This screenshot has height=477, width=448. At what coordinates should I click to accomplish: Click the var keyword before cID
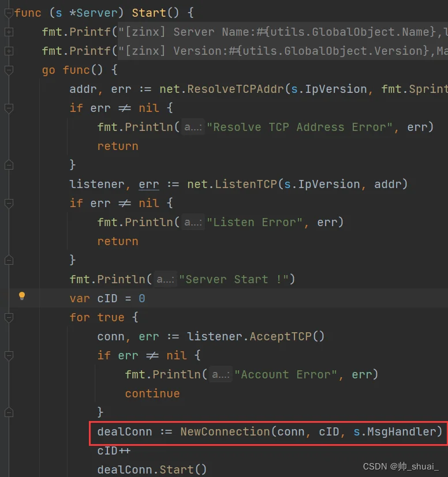80,298
